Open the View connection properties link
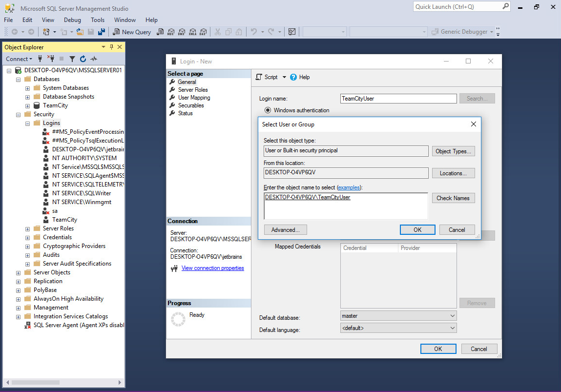The height and width of the screenshot is (392, 561). click(x=212, y=268)
